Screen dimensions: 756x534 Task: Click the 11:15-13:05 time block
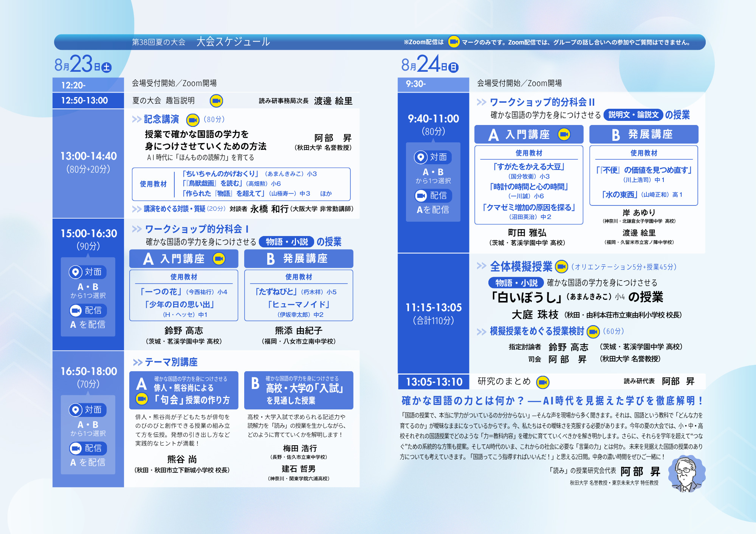[x=433, y=313]
